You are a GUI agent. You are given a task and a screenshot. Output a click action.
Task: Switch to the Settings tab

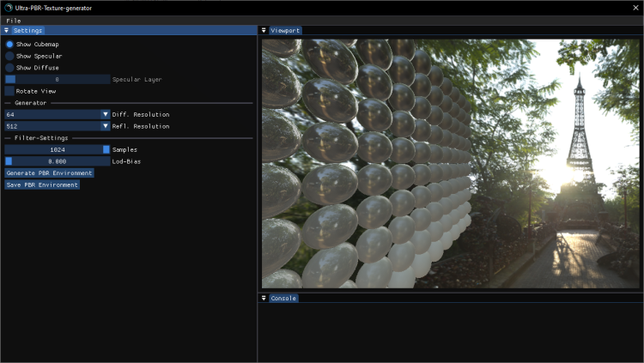point(27,30)
